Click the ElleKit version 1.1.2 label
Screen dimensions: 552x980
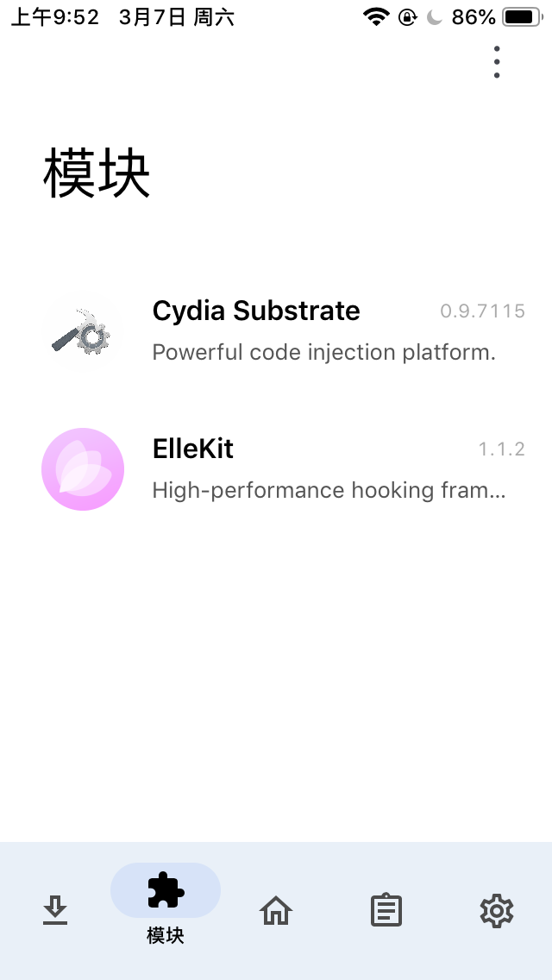[501, 449]
